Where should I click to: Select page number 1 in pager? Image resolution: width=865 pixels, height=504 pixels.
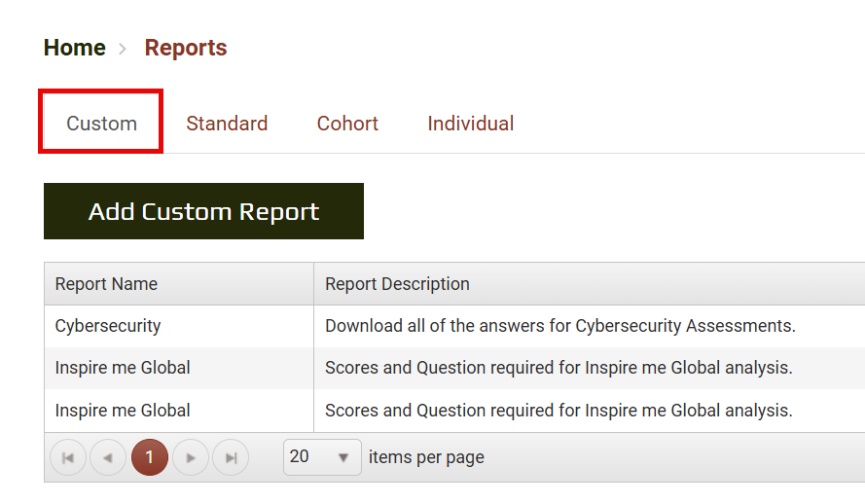pyautogui.click(x=149, y=457)
